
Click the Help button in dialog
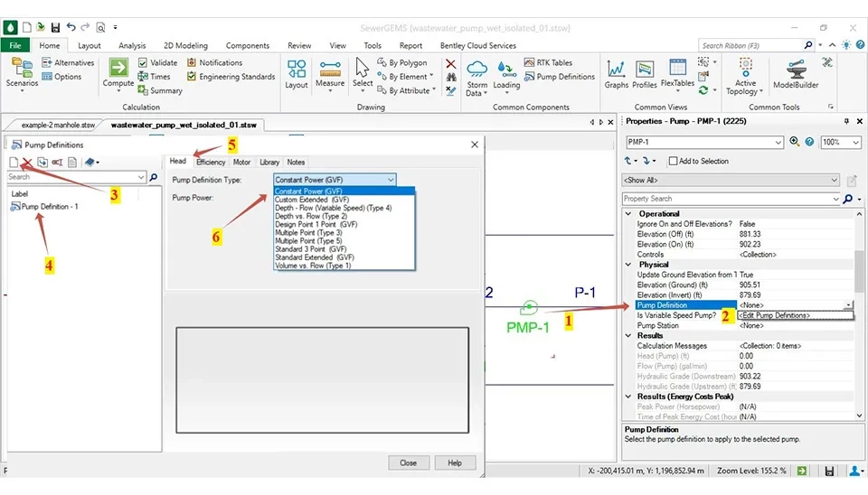coord(454,462)
